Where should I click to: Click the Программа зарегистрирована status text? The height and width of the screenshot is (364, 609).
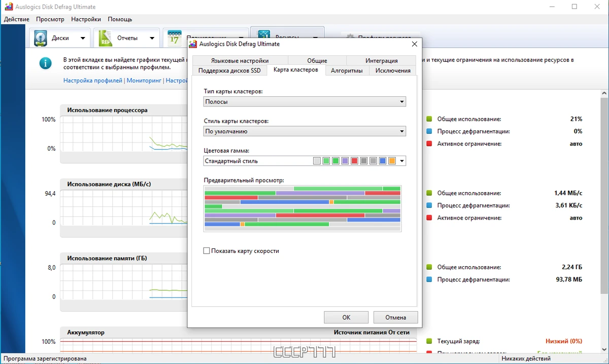pos(44,358)
